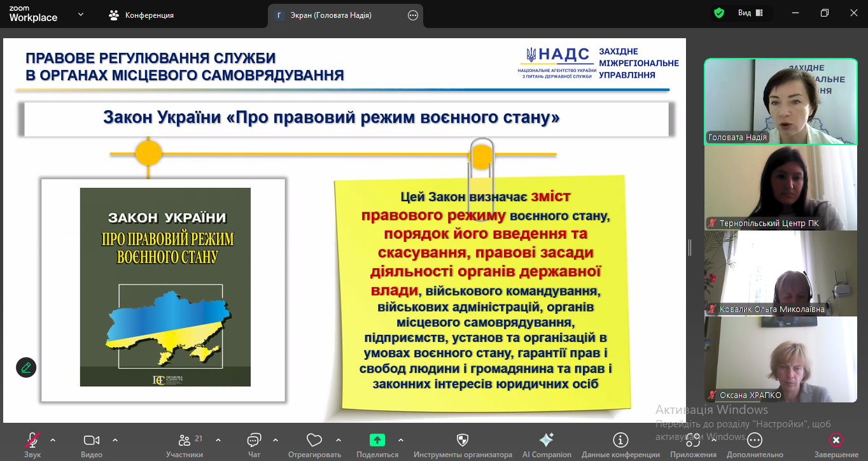Click the slide title "Закон України «Про правовий режим воєнного стану»"
The image size is (868, 461).
[x=332, y=118]
